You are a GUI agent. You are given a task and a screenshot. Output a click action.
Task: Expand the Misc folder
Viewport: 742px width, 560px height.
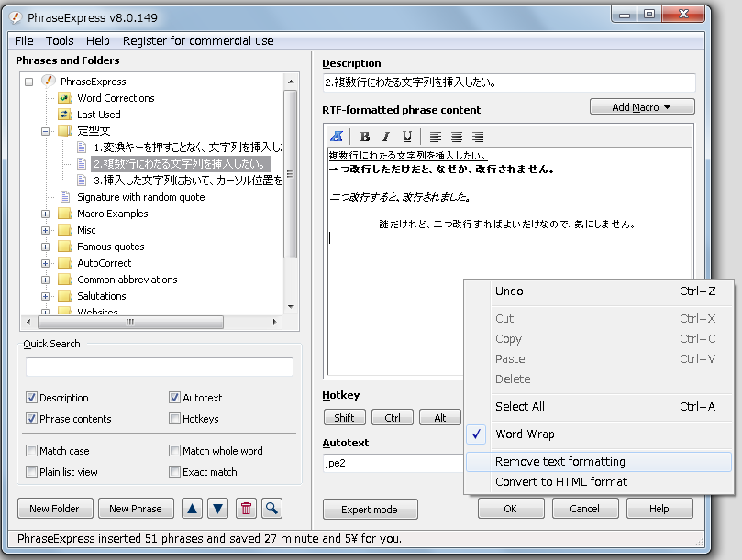tap(46, 230)
